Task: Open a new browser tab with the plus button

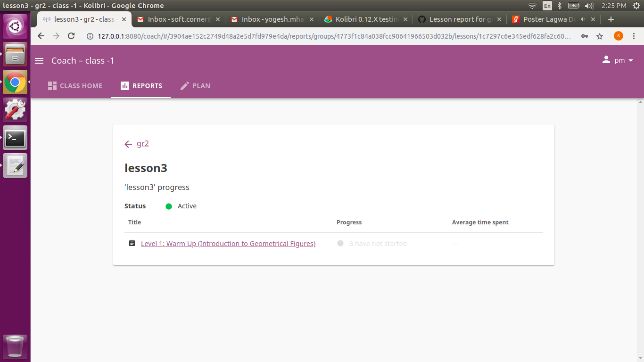Action: tap(611, 19)
